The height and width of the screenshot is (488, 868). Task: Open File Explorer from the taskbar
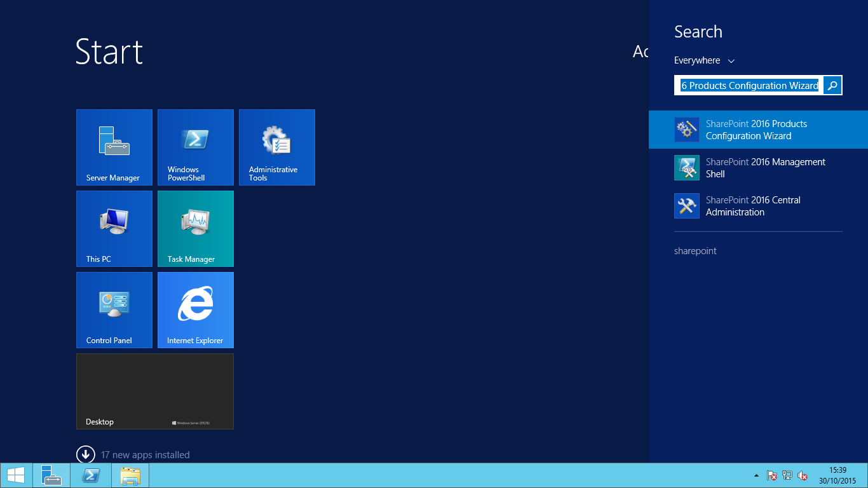click(x=130, y=475)
